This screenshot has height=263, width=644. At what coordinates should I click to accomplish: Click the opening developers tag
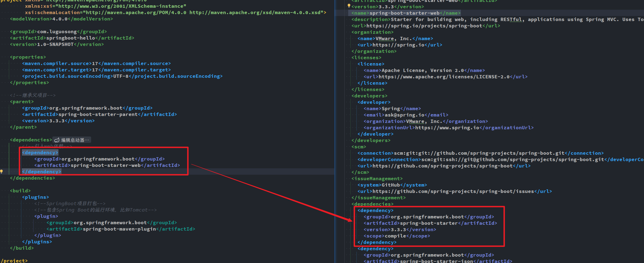point(370,96)
